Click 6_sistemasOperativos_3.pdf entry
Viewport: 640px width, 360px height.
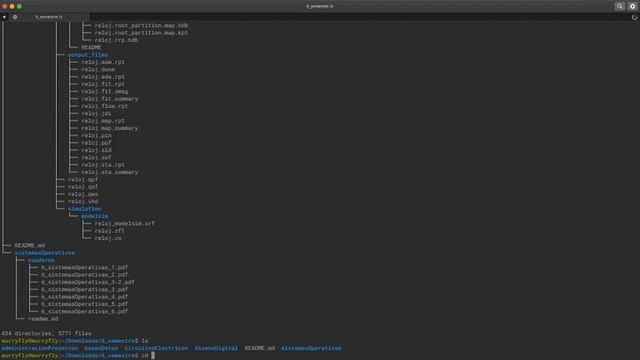pos(84,290)
